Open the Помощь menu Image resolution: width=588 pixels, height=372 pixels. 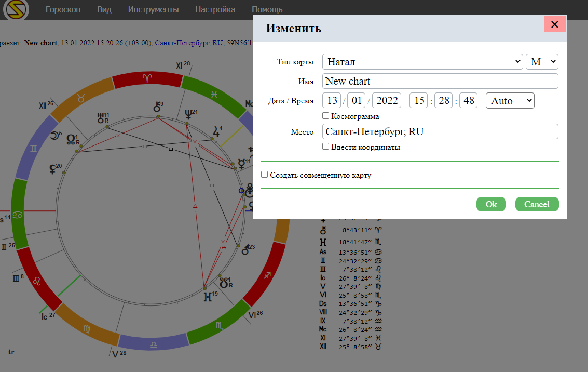267,9
